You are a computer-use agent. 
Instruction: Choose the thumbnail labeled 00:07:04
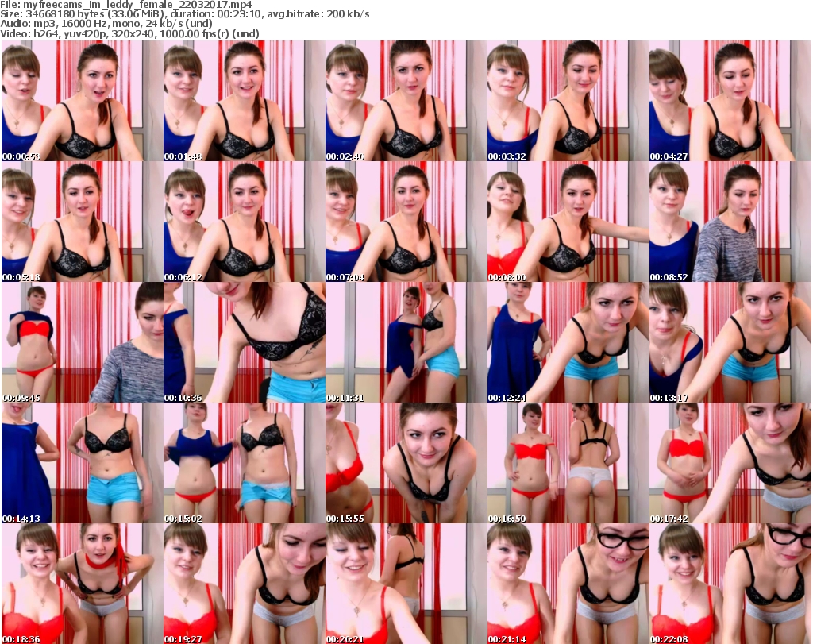tap(406, 222)
